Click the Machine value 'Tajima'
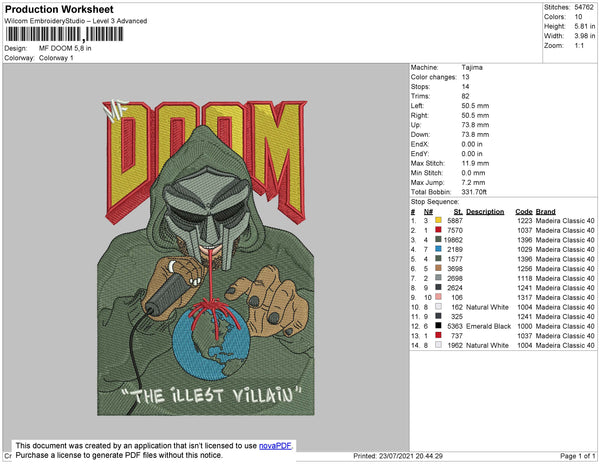 (x=472, y=67)
